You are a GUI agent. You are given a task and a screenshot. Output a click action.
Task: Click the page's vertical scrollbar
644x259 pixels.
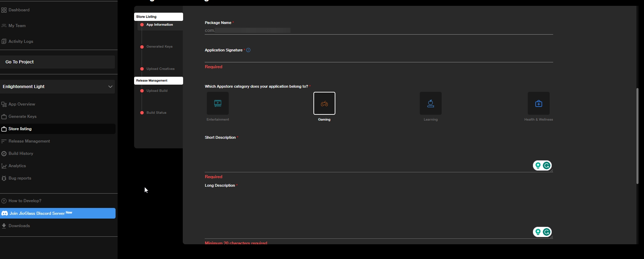(637, 136)
